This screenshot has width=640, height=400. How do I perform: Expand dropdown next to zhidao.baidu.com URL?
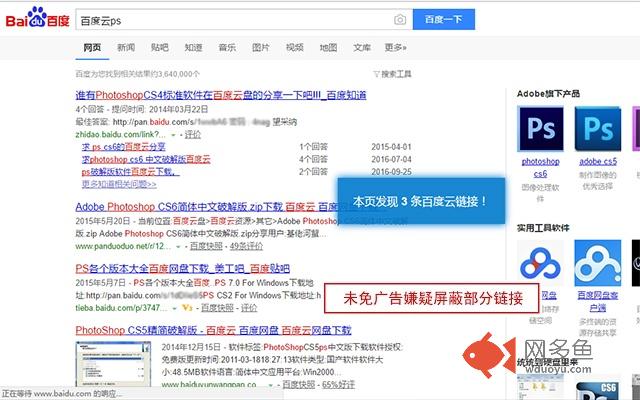(x=173, y=135)
